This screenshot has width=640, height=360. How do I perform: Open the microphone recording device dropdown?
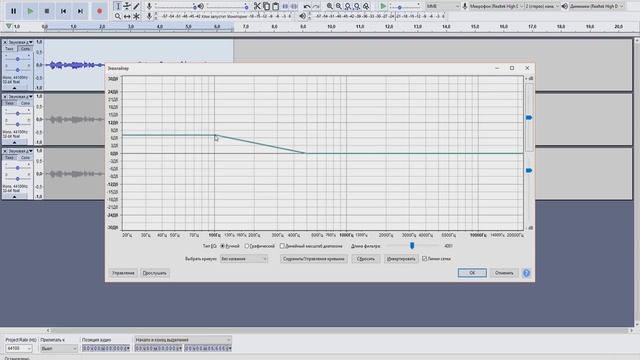(x=496, y=6)
